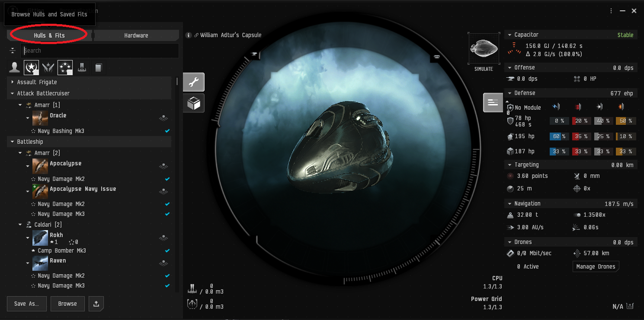
Task: Toggle the current hull ship filter
Action: pyautogui.click(x=81, y=67)
